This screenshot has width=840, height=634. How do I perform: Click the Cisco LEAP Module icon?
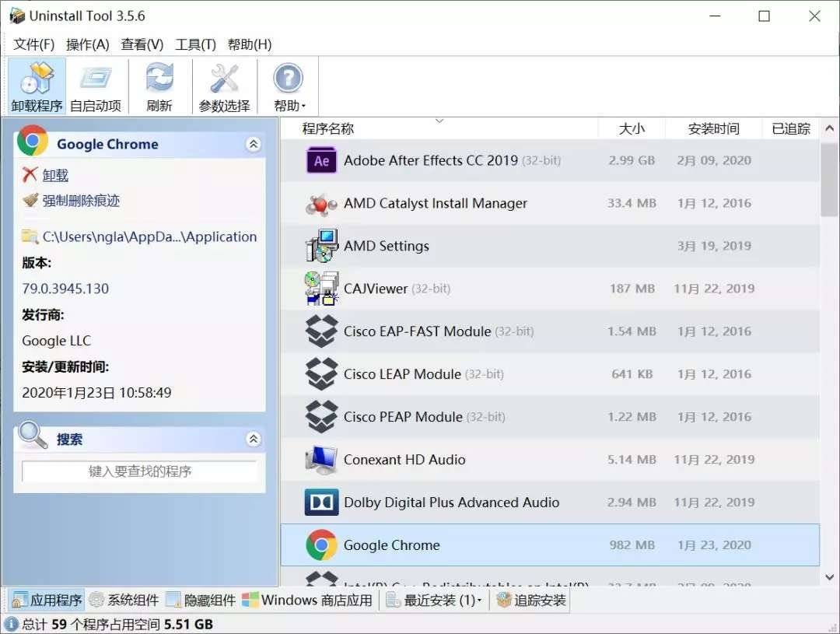pyautogui.click(x=321, y=374)
